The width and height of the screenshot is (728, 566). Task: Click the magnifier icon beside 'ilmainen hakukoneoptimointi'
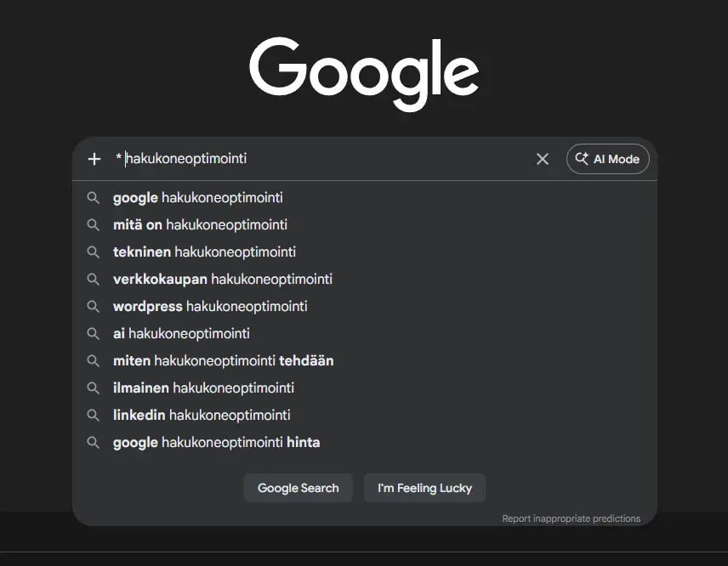(94, 388)
